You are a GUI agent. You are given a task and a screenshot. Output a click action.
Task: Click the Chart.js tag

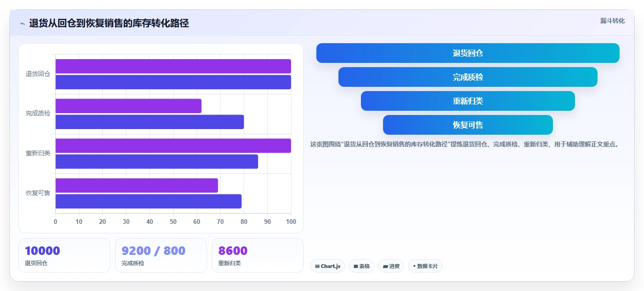click(x=328, y=266)
